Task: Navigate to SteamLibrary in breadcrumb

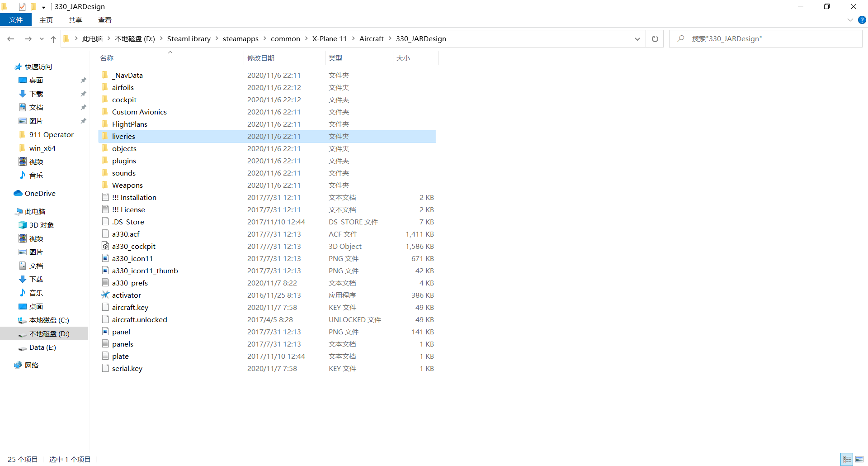Action: (x=189, y=39)
